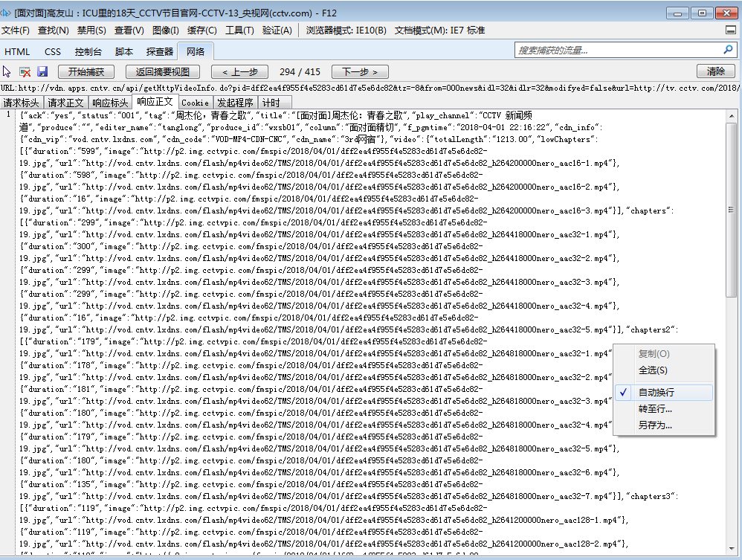
Task: Switch to the 脚本 tab
Action: (123, 51)
